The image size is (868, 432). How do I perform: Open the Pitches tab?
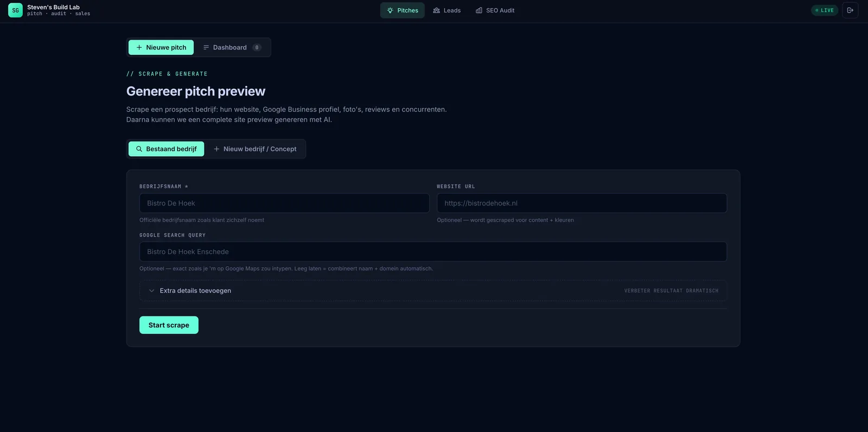coord(403,10)
